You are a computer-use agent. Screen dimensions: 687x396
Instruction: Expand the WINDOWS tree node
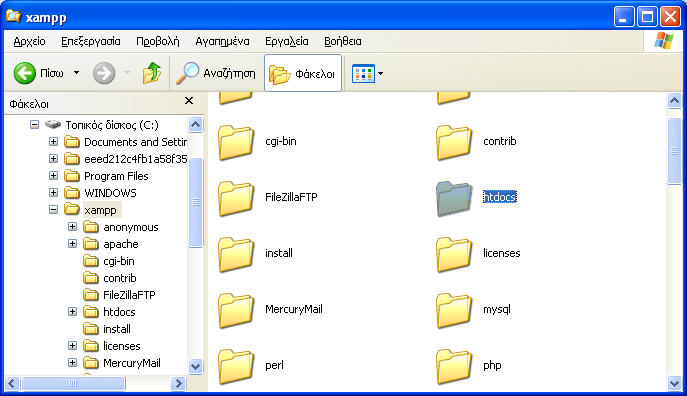53,193
